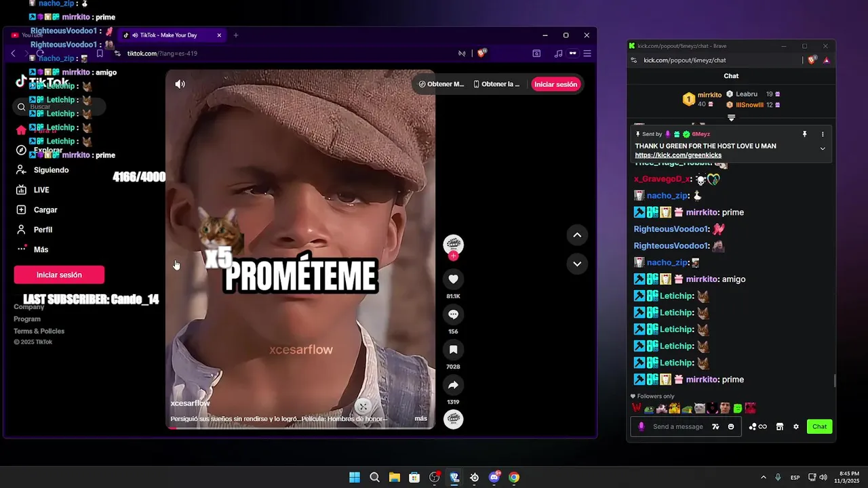Open File Explorer from the taskbar

(394, 477)
